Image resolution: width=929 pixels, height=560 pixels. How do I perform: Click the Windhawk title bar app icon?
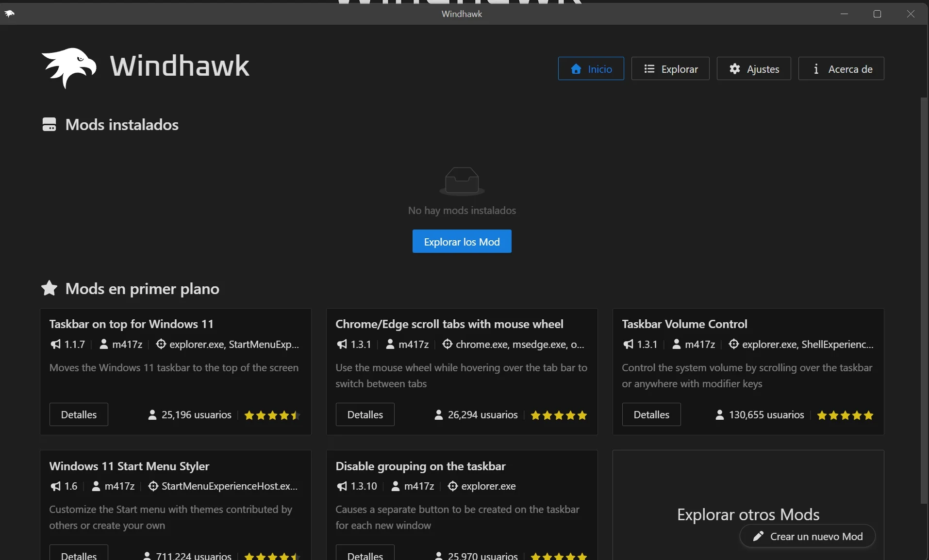10,14
